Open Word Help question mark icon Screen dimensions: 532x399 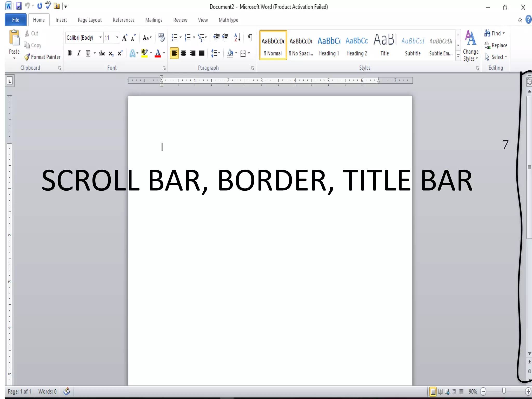(528, 19)
